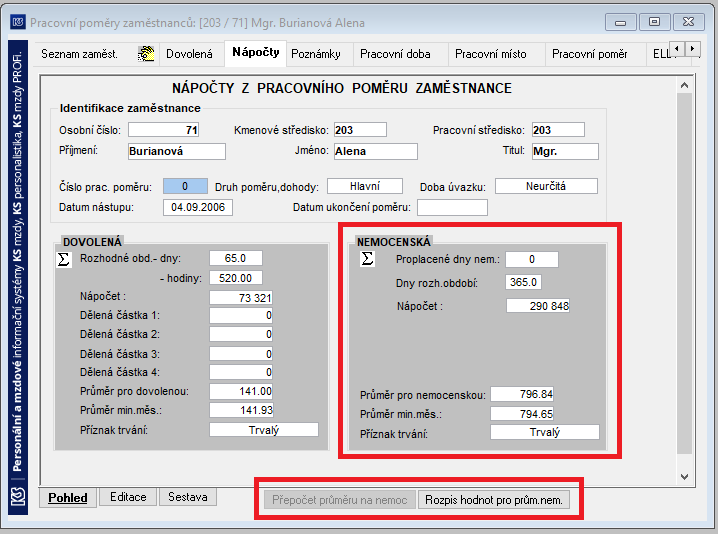Click Nemocenská Příznak trvání field
The height and width of the screenshot is (534, 718).
[x=545, y=432]
